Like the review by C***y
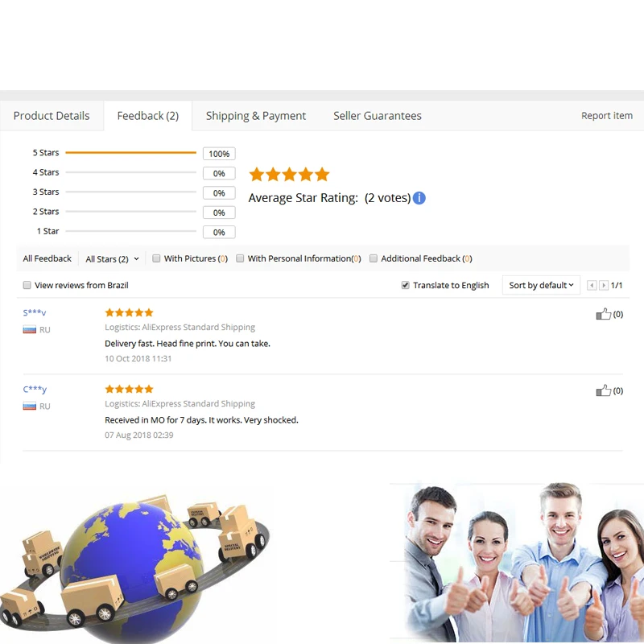The width and height of the screenshot is (644, 644). coord(603,390)
